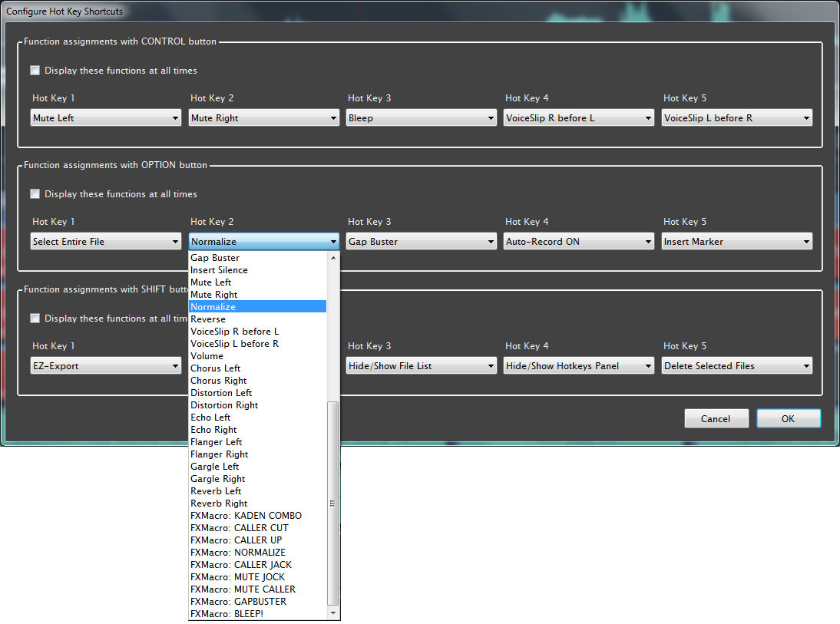Viewport: 840px width, 624px height.
Task: Pick 'Reverb Right' from the list
Action: [258, 504]
